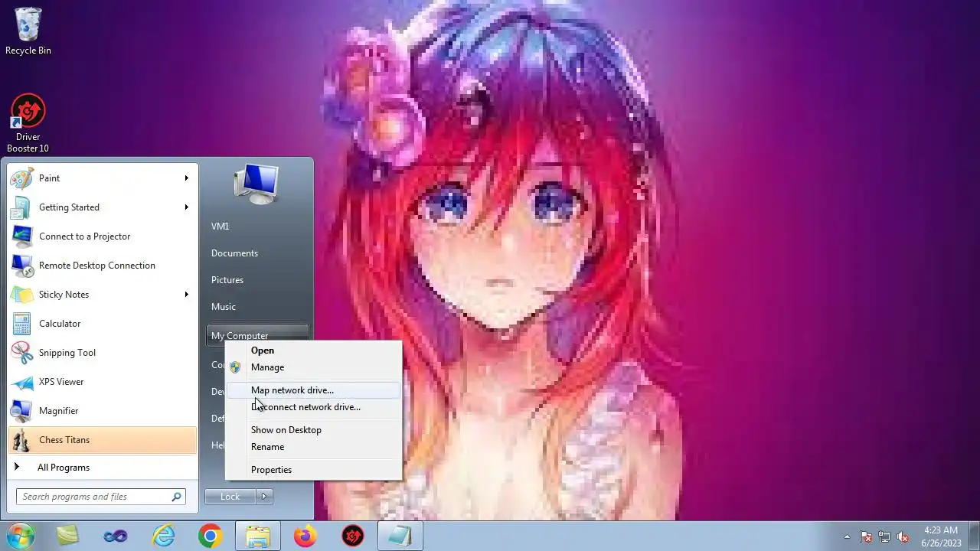Launch Google Chrome from the taskbar

(211, 536)
